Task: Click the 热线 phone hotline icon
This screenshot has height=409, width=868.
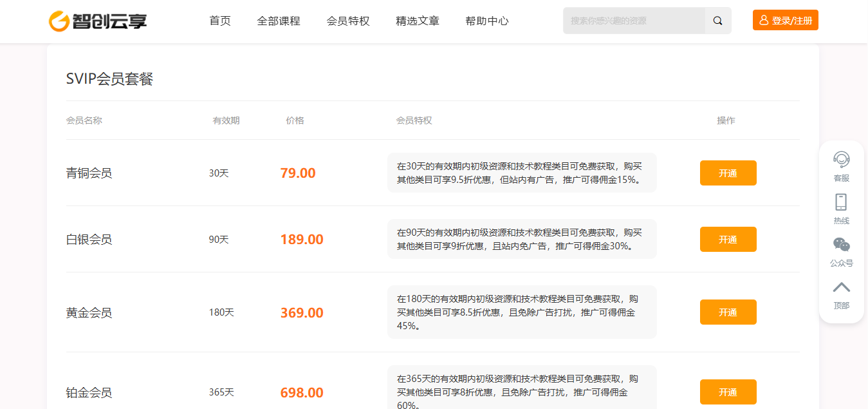Action: tap(841, 202)
